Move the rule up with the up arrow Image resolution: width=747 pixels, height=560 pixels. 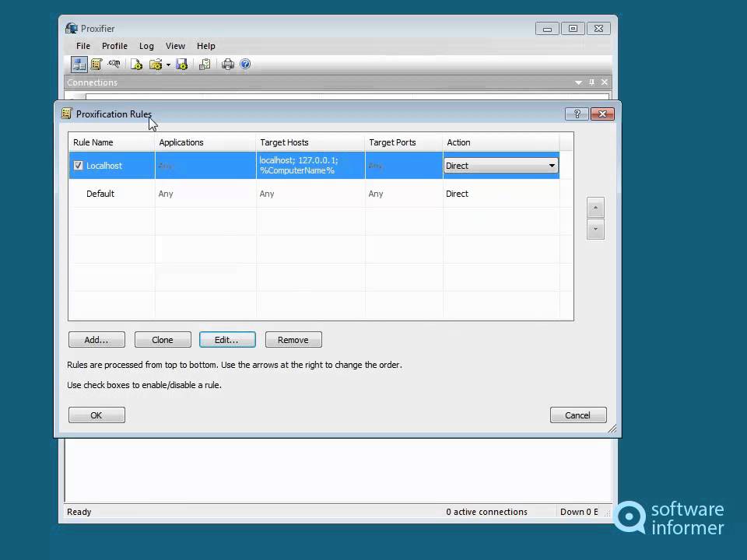(595, 208)
